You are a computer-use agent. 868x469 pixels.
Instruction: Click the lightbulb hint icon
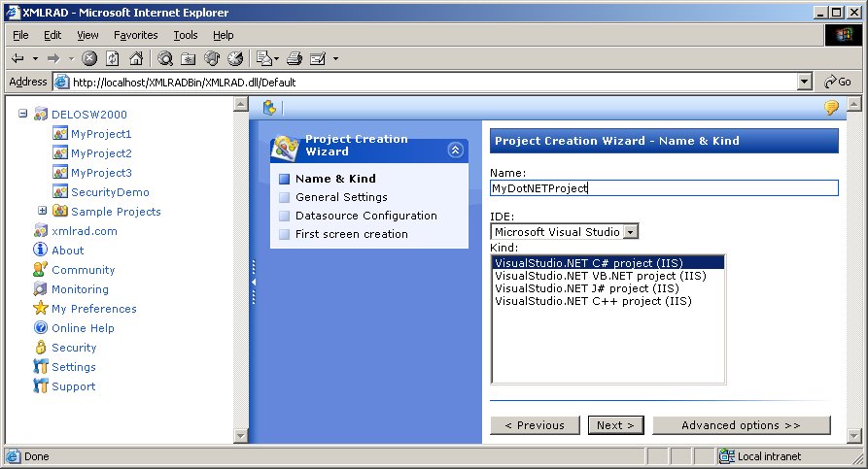tap(831, 108)
